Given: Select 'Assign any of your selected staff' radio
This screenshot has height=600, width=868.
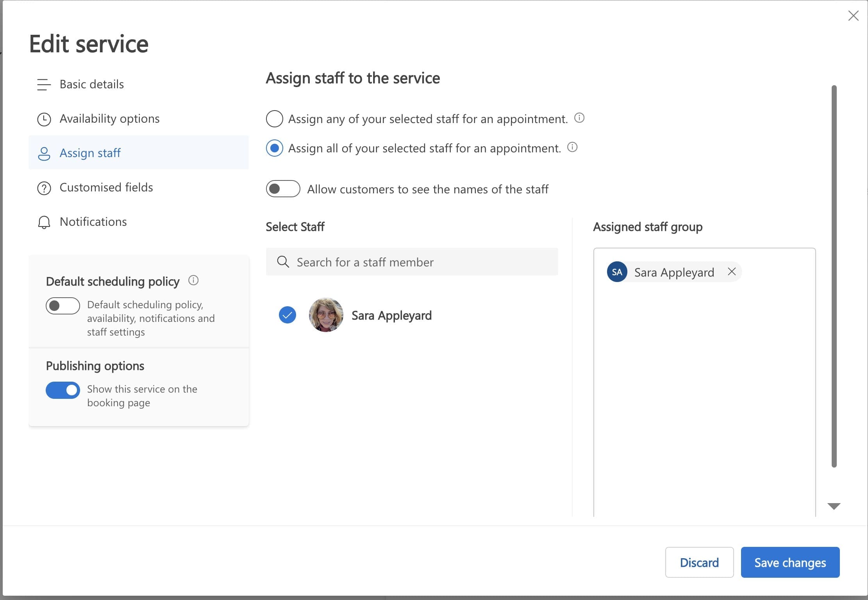Looking at the screenshot, I should (274, 119).
